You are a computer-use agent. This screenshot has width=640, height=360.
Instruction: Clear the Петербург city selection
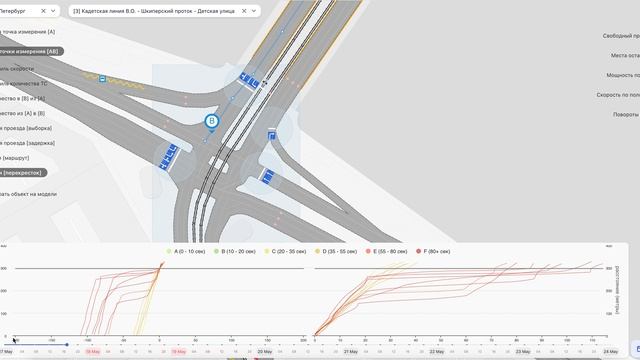click(x=43, y=11)
